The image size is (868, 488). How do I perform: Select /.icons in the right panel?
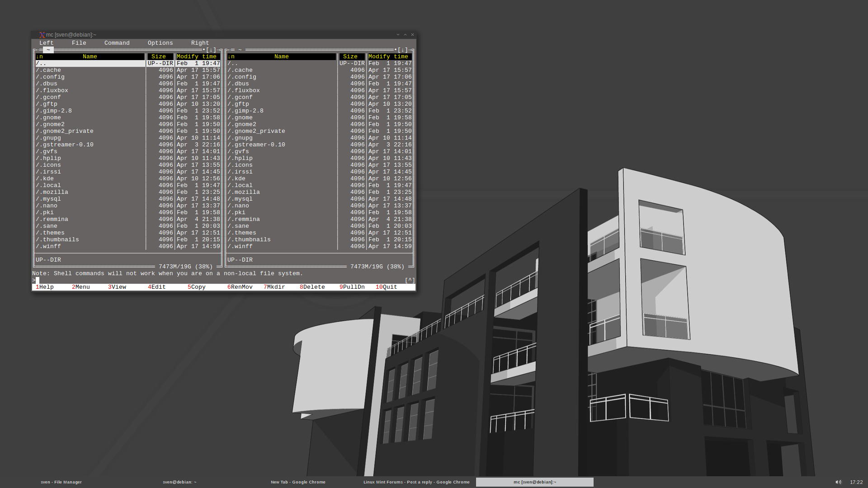point(320,165)
